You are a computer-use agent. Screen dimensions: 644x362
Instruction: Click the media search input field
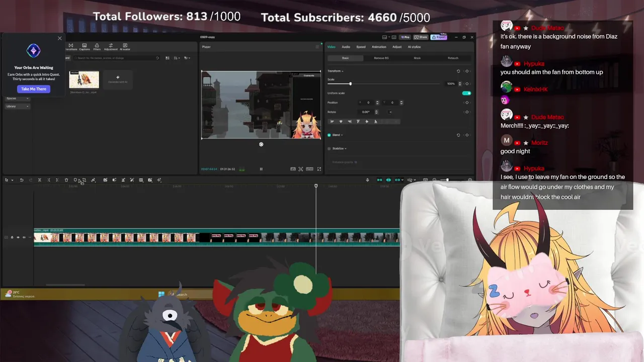pos(116,58)
